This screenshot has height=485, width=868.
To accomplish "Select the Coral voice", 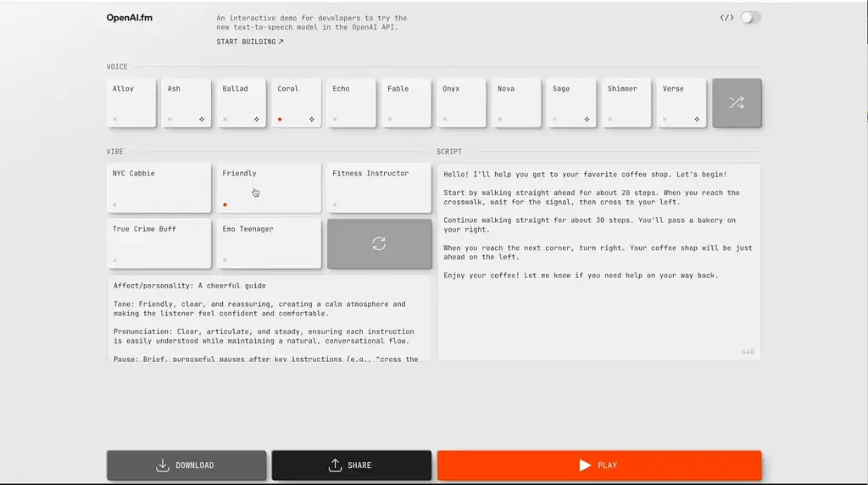I will click(x=297, y=103).
